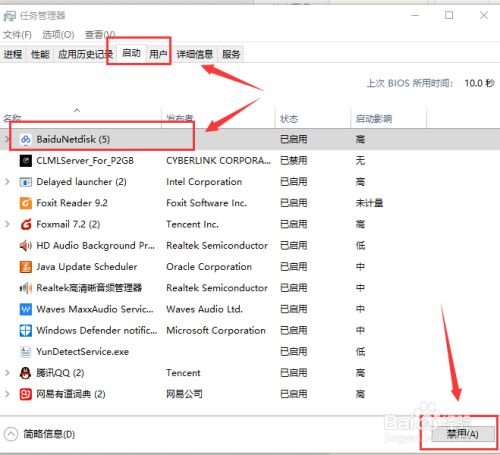
Task: Click 已禁用 status of CLMLServer_For_P2G8
Action: click(294, 161)
